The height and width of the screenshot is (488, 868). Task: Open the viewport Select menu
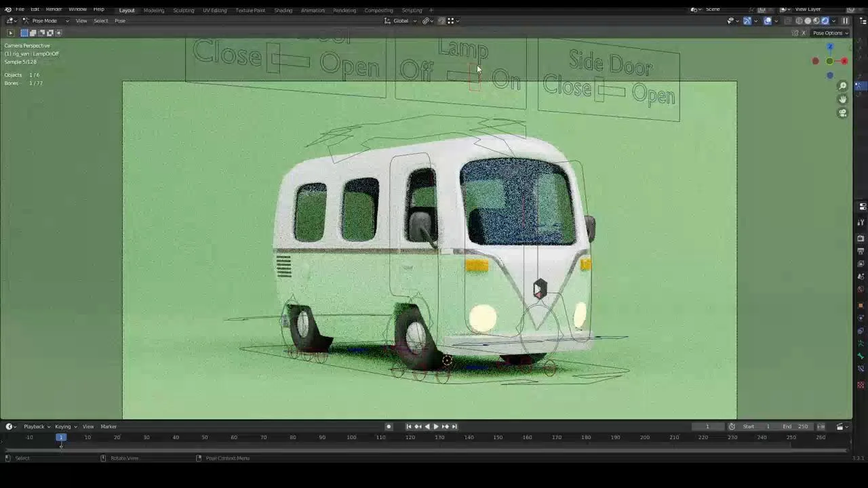pos(100,21)
